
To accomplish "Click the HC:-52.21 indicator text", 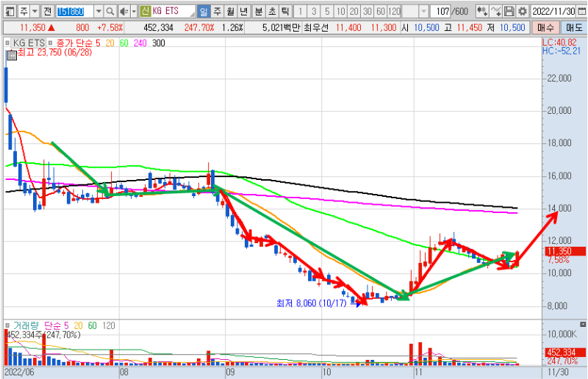I will (x=562, y=51).
